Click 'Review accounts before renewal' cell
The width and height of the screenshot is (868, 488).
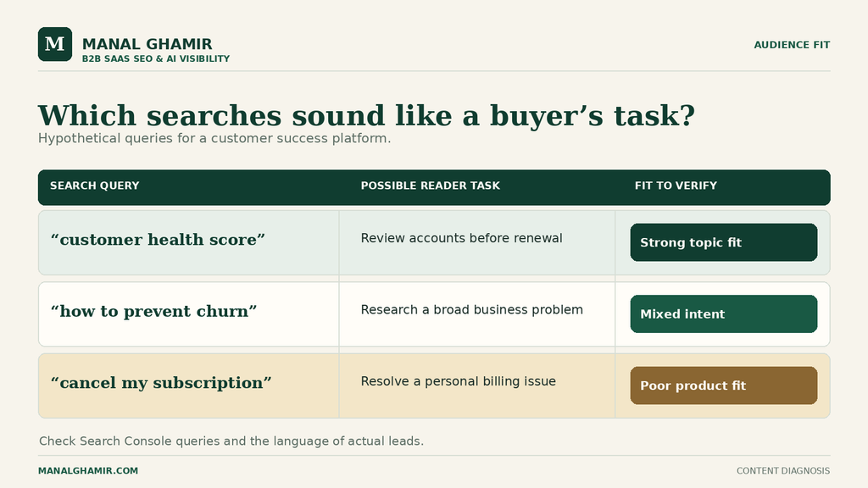[x=477, y=242]
